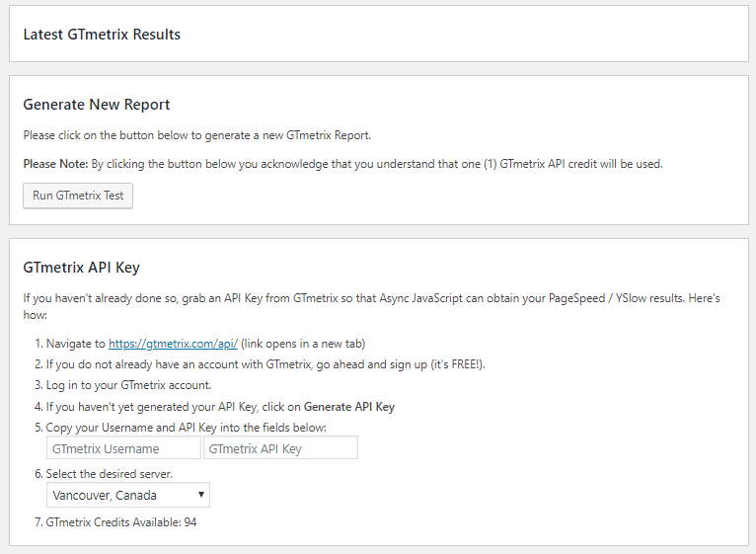
Task: Click the Log in to your GTmetrix account step
Action: (128, 385)
